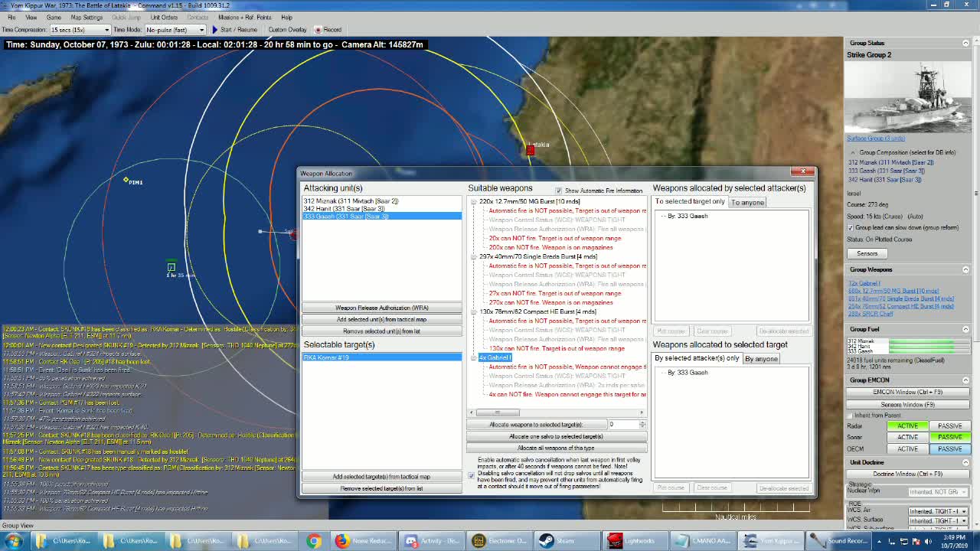The width and height of the screenshot is (980, 551).
Task: Open the WCS Air doctrine dropdown
Action: click(937, 511)
